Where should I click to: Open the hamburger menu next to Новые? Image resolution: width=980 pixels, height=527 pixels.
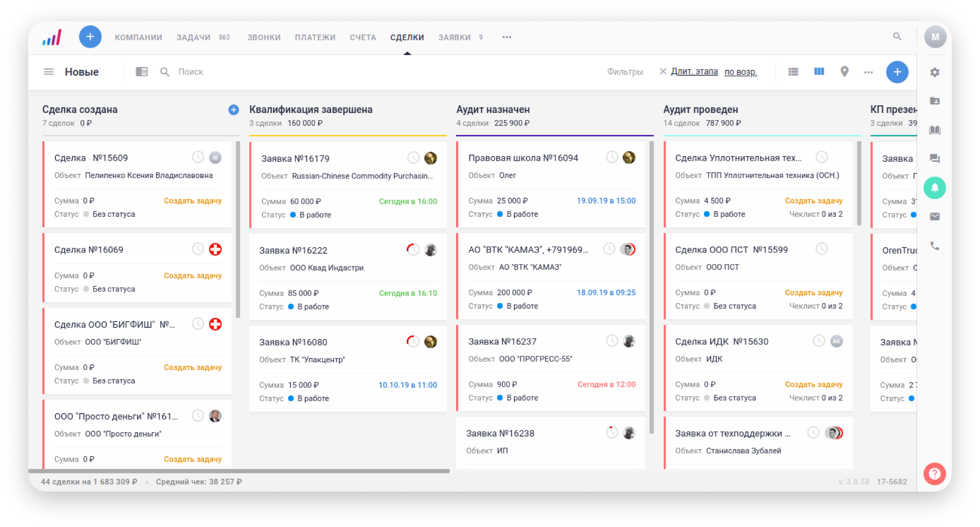click(49, 72)
